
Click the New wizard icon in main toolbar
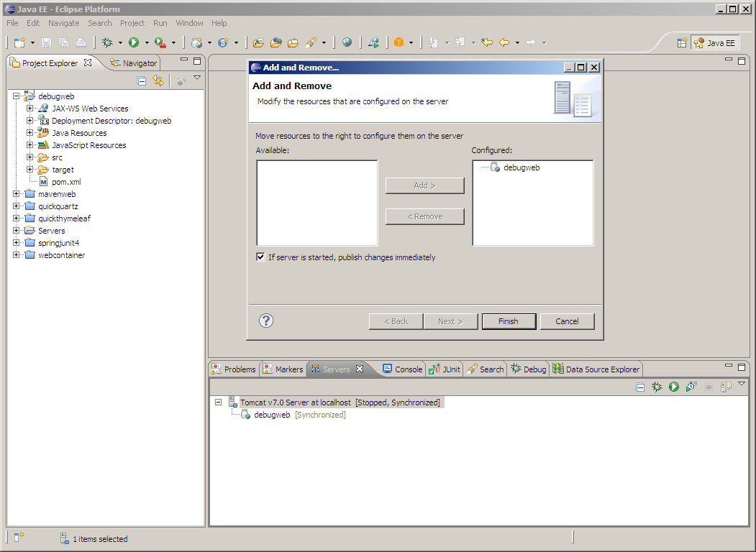[19, 42]
